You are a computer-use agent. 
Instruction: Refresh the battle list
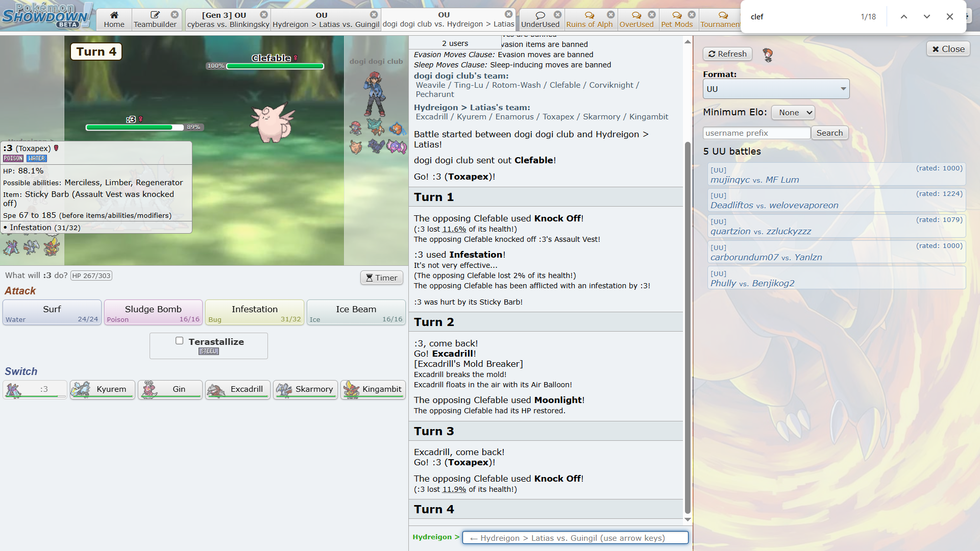pyautogui.click(x=727, y=54)
